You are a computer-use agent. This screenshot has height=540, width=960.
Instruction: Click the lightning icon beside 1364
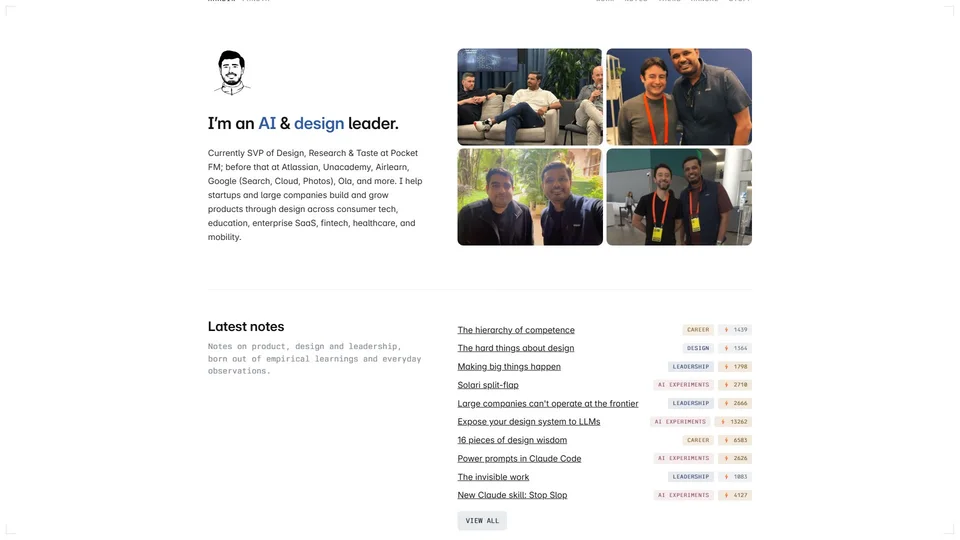tap(726, 348)
